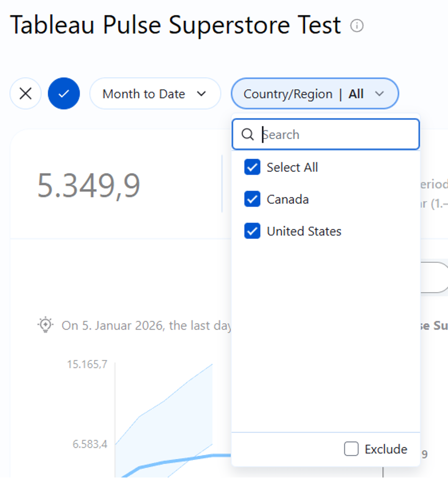Deselect the United States checkbox

pos(252,231)
